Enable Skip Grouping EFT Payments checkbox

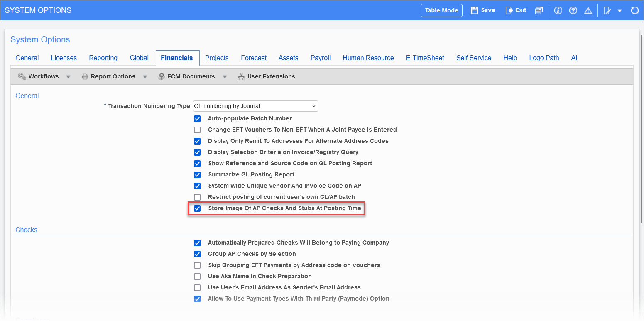pos(197,265)
